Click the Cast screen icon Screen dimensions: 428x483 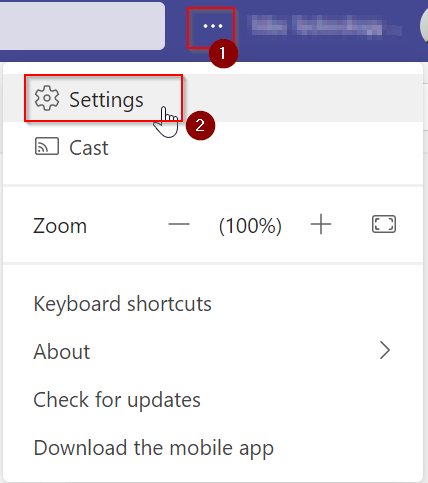pos(47,146)
